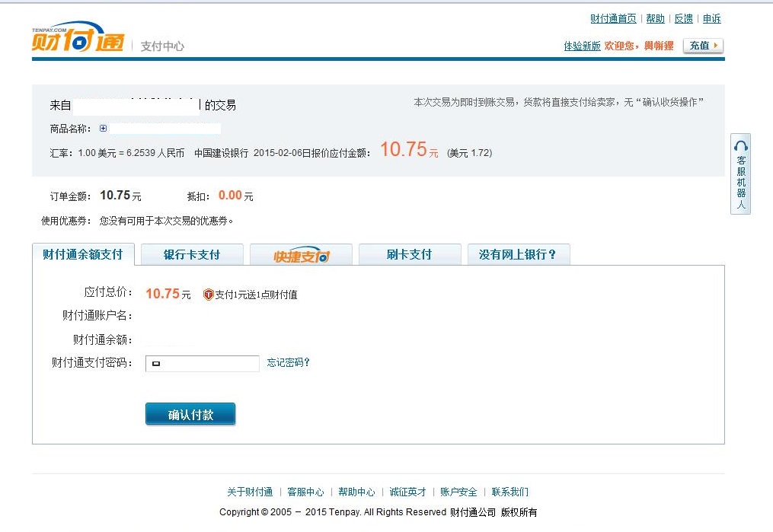773x532 pixels.
Task: Click the 抵扣 0.00 元 value
Action: [x=235, y=196]
